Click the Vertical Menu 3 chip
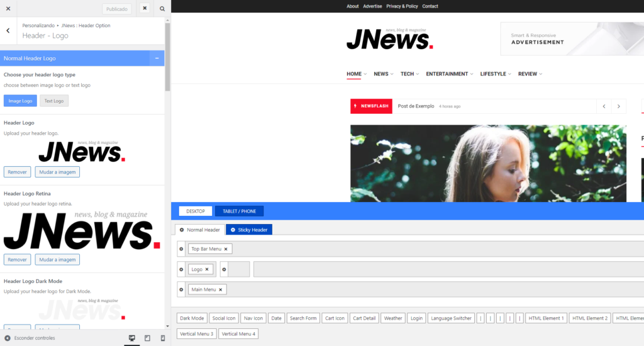The height and width of the screenshot is (346, 644). [x=197, y=333]
